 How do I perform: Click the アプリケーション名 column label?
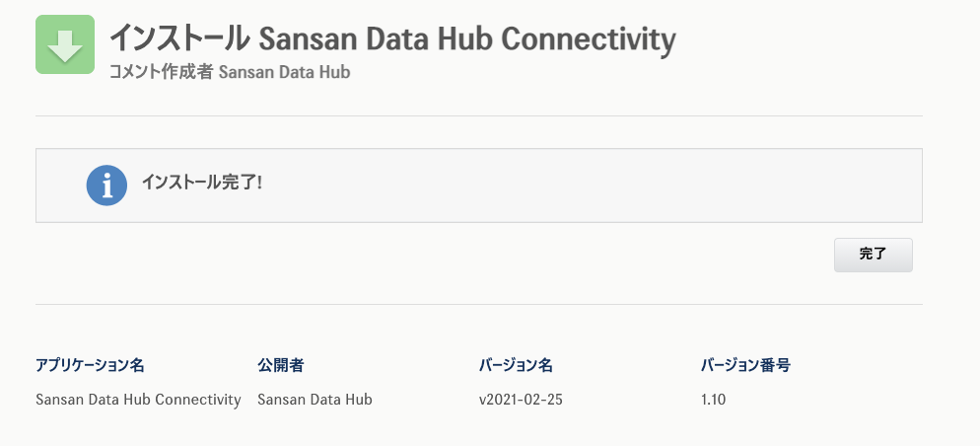(x=90, y=365)
